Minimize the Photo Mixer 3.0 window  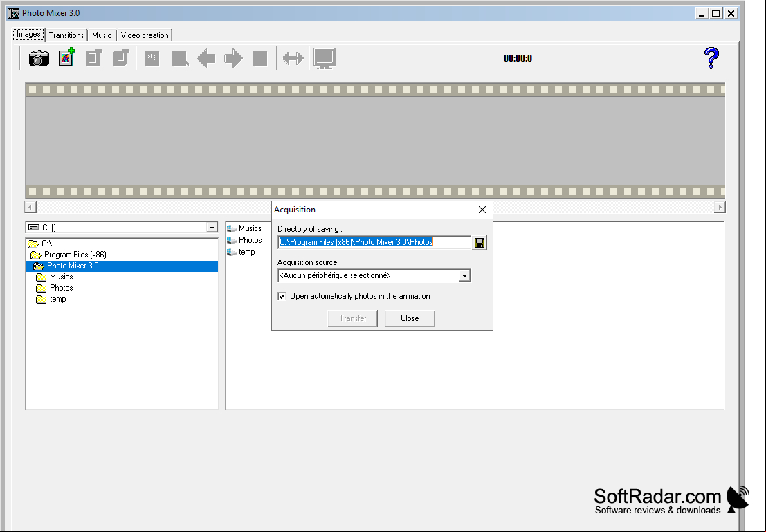click(702, 13)
